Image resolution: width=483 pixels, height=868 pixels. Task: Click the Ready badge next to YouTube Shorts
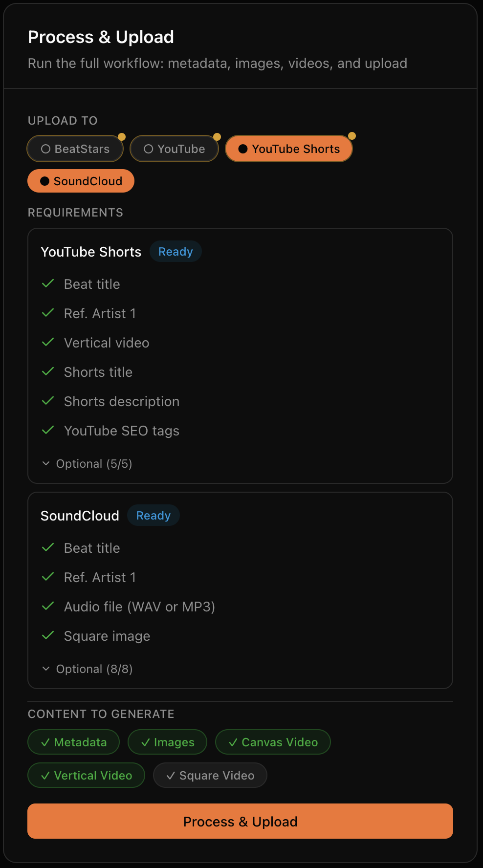[176, 251]
